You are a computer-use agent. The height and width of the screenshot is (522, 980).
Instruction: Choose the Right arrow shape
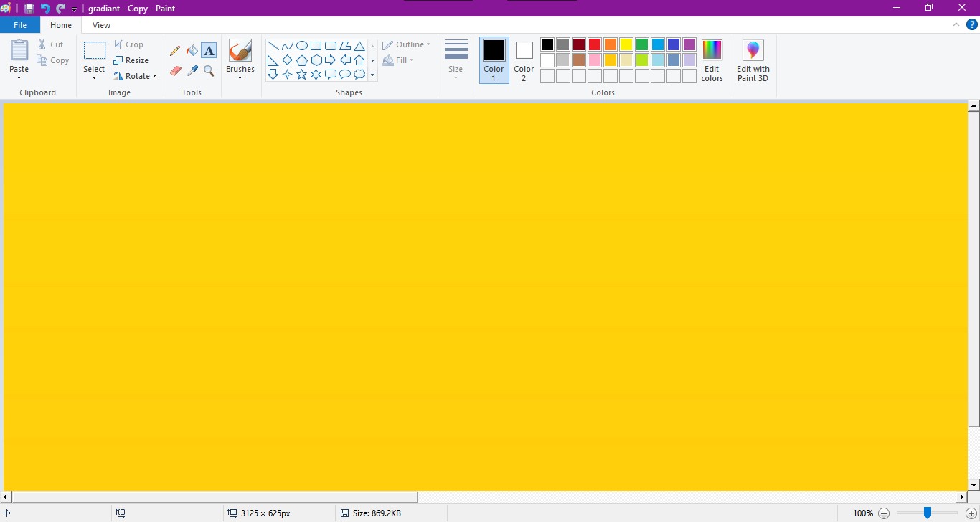pos(330,60)
